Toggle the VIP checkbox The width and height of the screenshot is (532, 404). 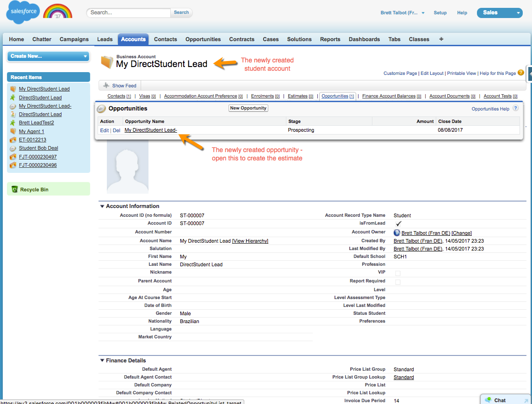pos(398,273)
